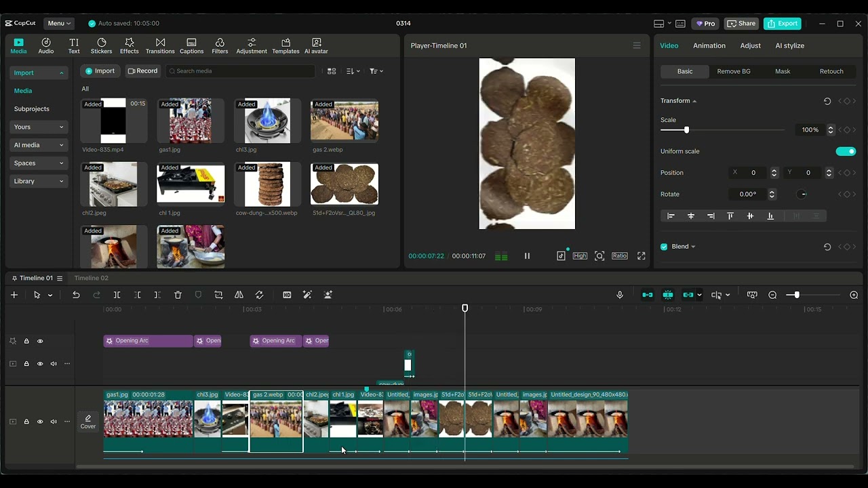The image size is (868, 488).
Task: Switch to the Animation tab
Action: tap(709, 45)
